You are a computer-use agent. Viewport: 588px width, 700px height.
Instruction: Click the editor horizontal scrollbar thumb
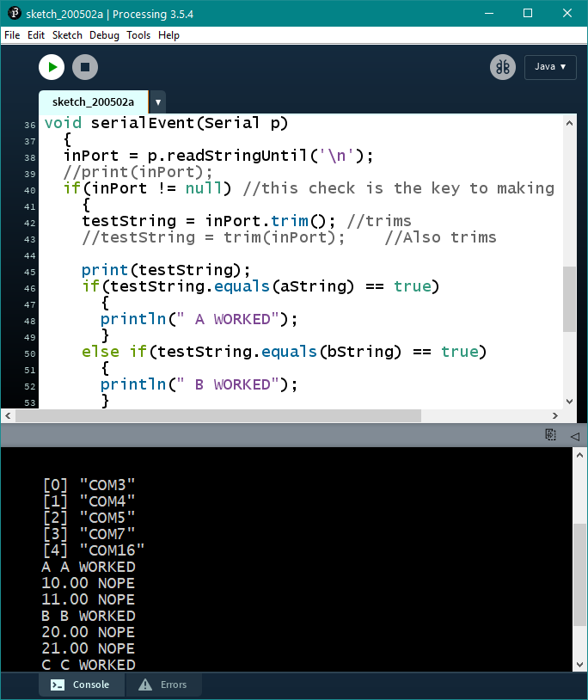click(x=218, y=416)
